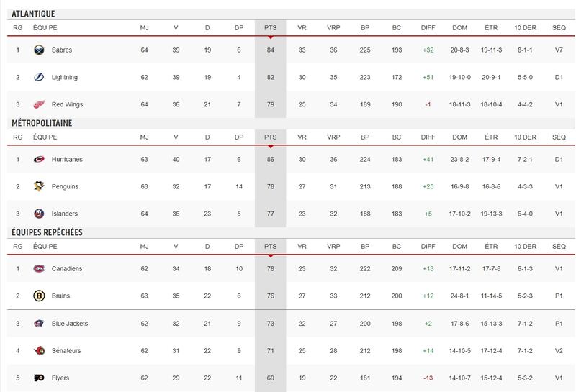Sort Métropolitaine table by PTS column
Image resolution: width=576 pixels, height=392 pixels.
coord(270,137)
